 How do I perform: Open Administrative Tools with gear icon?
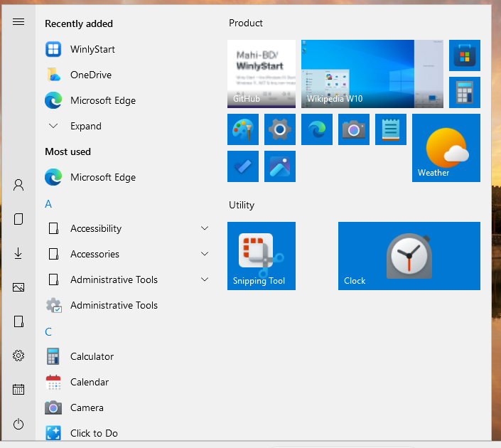click(128, 305)
